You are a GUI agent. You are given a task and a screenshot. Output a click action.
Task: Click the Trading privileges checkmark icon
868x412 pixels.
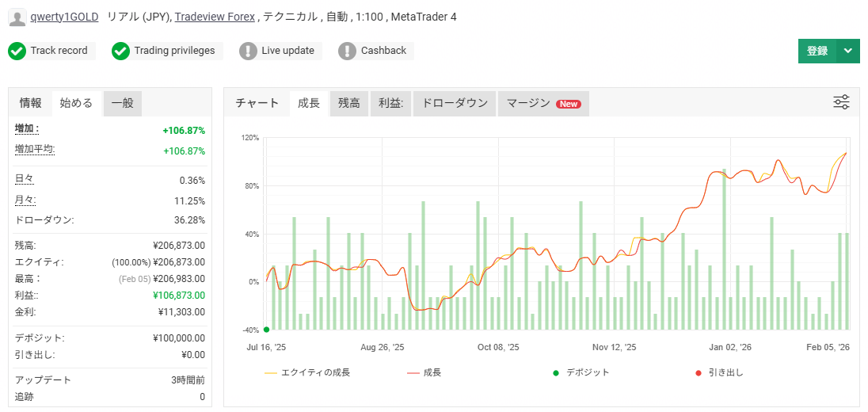coord(120,51)
